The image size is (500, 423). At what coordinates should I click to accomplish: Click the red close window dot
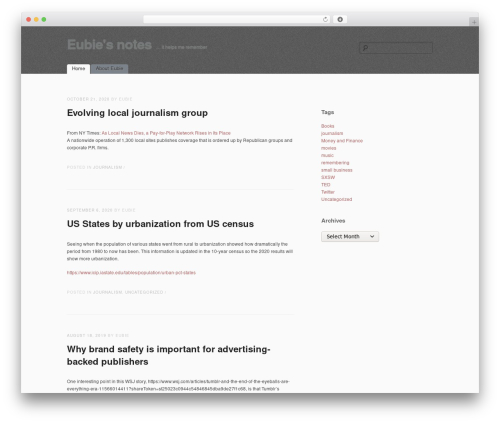(x=29, y=19)
